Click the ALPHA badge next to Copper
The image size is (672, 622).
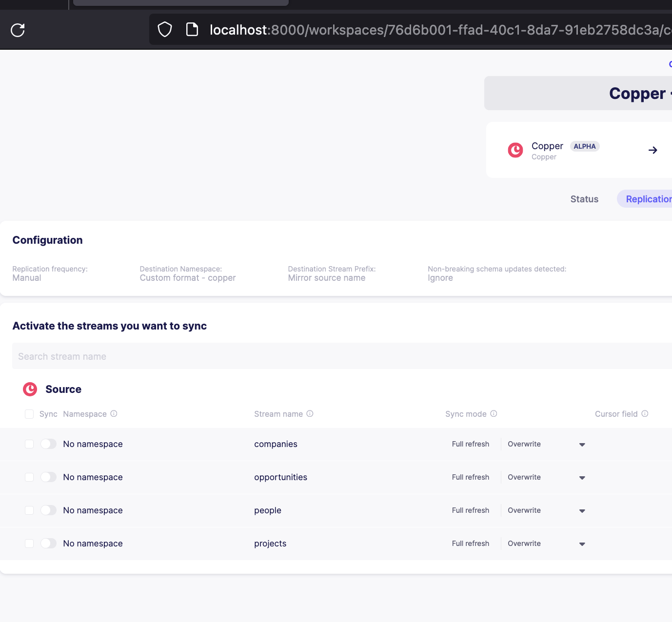tap(585, 146)
